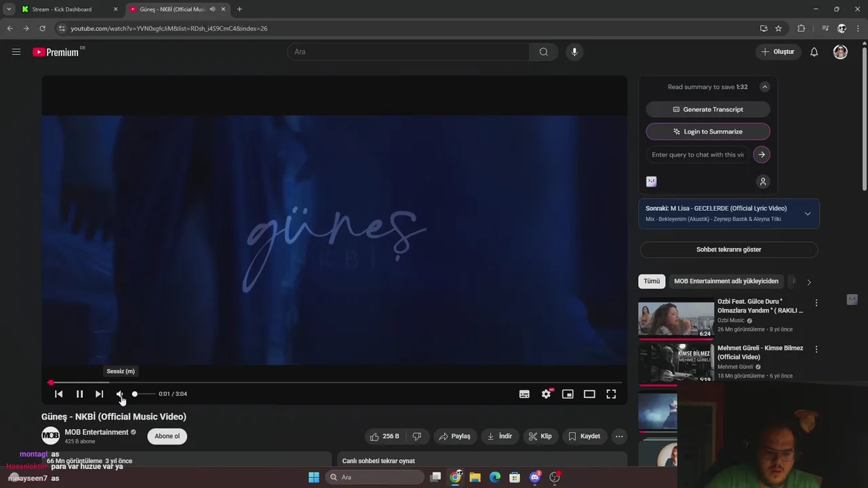Go back in browser history
The width and height of the screenshot is (868, 488).
click(x=9, y=28)
